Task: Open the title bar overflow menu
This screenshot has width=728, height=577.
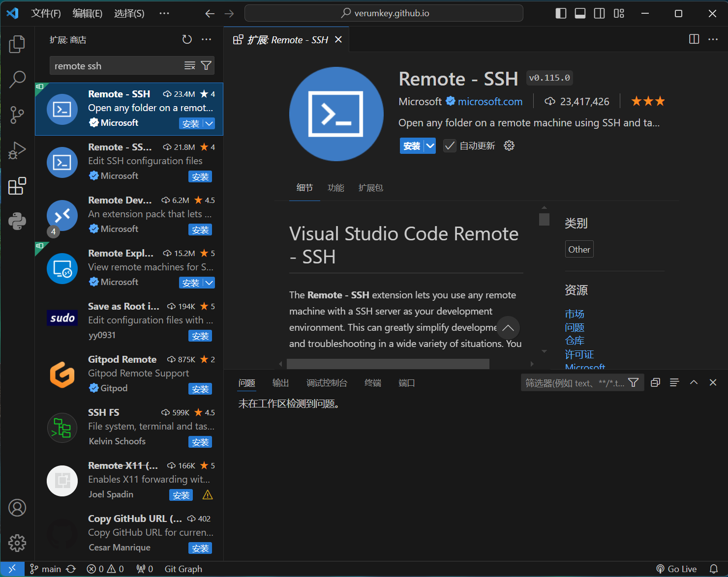Action: [x=164, y=13]
